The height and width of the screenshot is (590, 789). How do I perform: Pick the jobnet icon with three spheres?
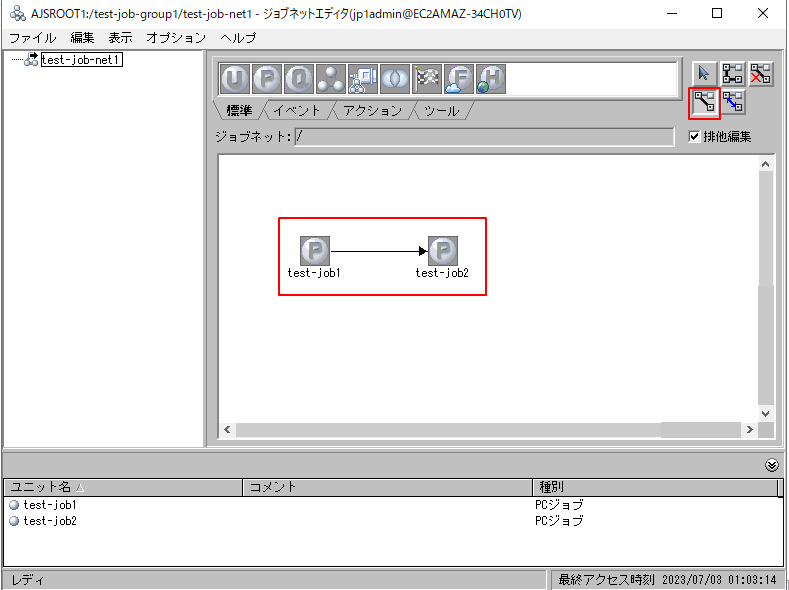(331, 79)
